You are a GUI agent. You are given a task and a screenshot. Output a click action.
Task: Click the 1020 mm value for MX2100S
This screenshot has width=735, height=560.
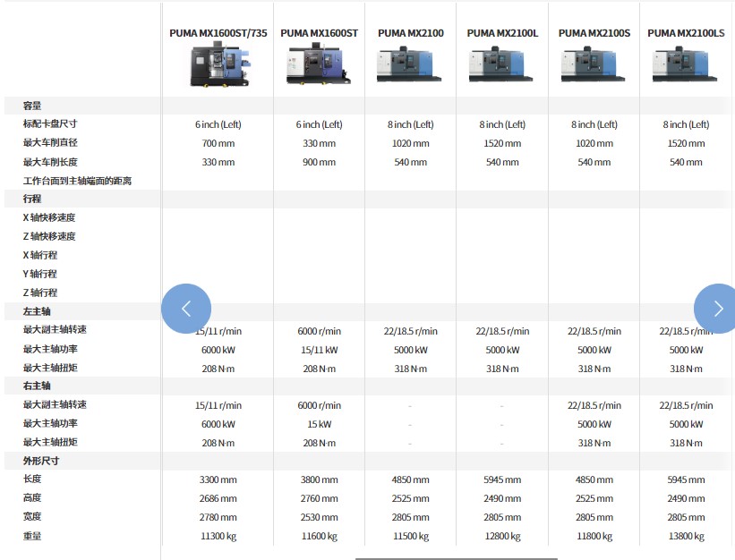click(x=594, y=143)
